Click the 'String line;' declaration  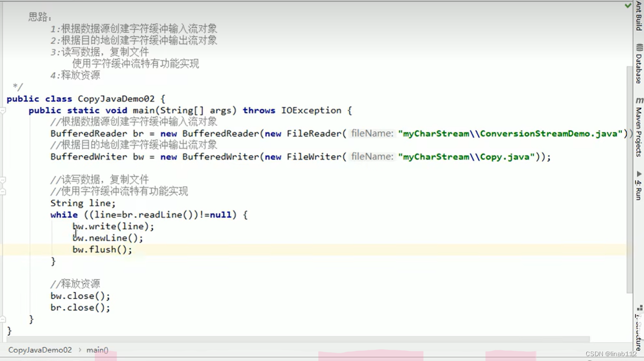(83, 203)
